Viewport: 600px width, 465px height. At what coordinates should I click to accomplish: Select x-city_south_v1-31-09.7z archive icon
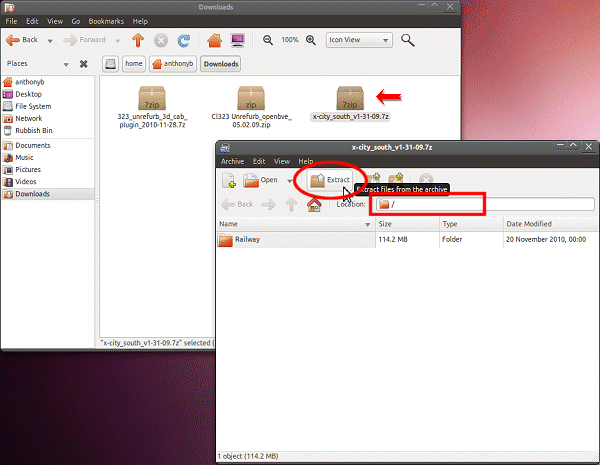(x=350, y=98)
